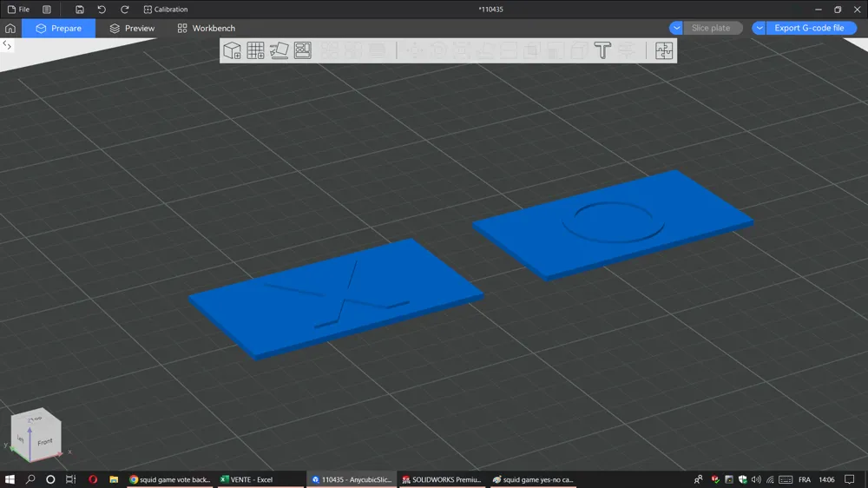The width and height of the screenshot is (868, 488).
Task: Select the greyed Cut tool icon
Action: (508, 50)
